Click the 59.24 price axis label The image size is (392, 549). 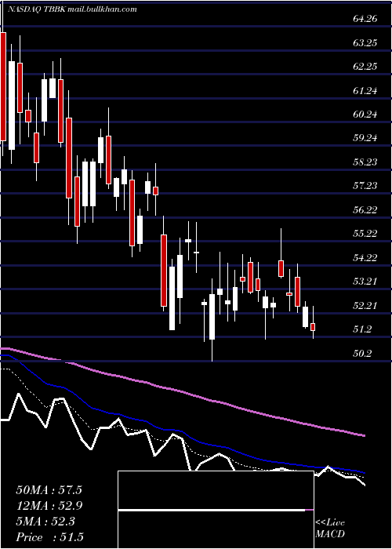(365, 138)
